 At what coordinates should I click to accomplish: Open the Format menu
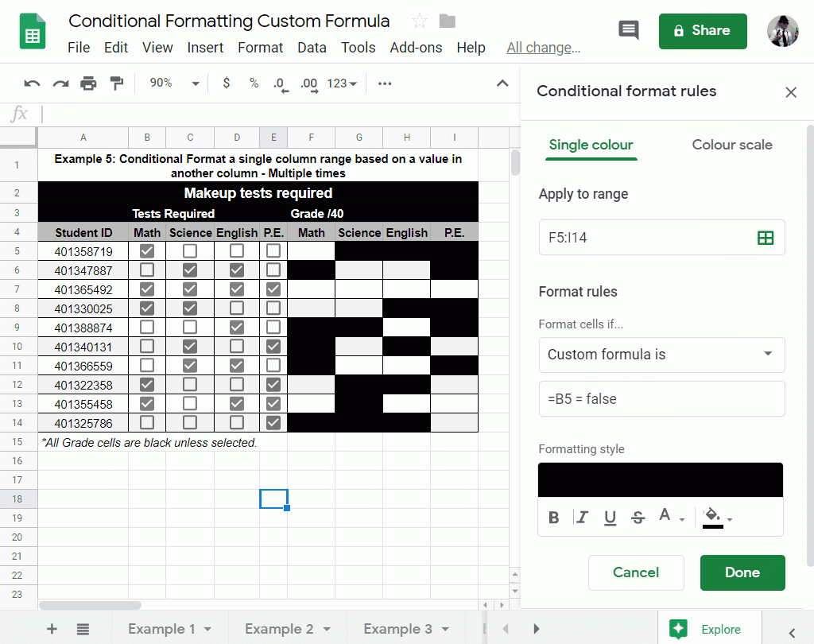[261, 48]
